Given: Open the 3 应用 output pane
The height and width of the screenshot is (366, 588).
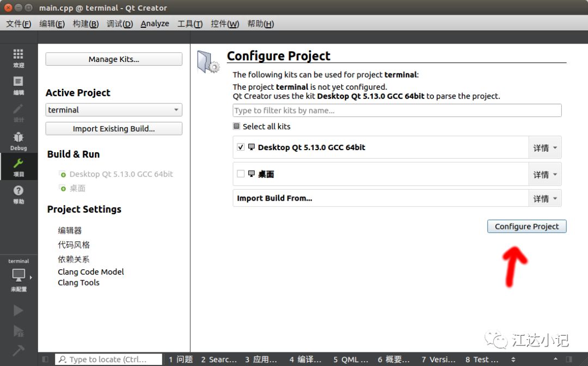Looking at the screenshot, I should 261,359.
